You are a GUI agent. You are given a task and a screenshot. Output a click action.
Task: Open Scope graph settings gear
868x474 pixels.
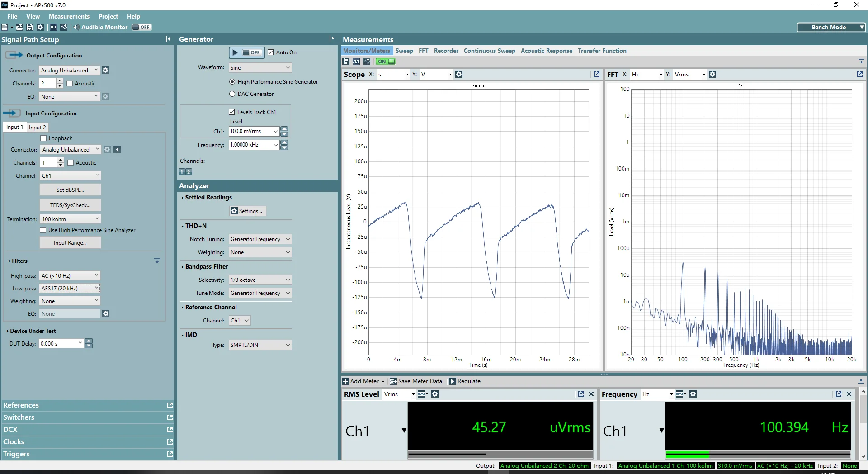click(x=459, y=74)
